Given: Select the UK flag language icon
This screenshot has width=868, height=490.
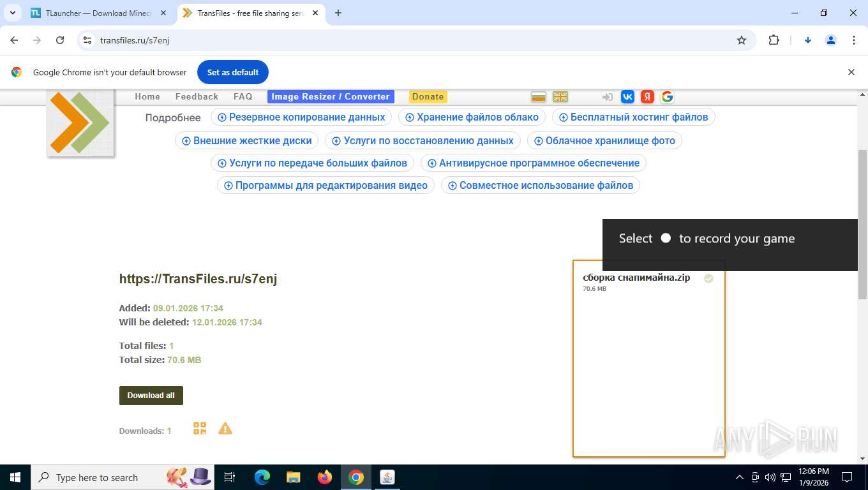Looking at the screenshot, I should click(560, 97).
